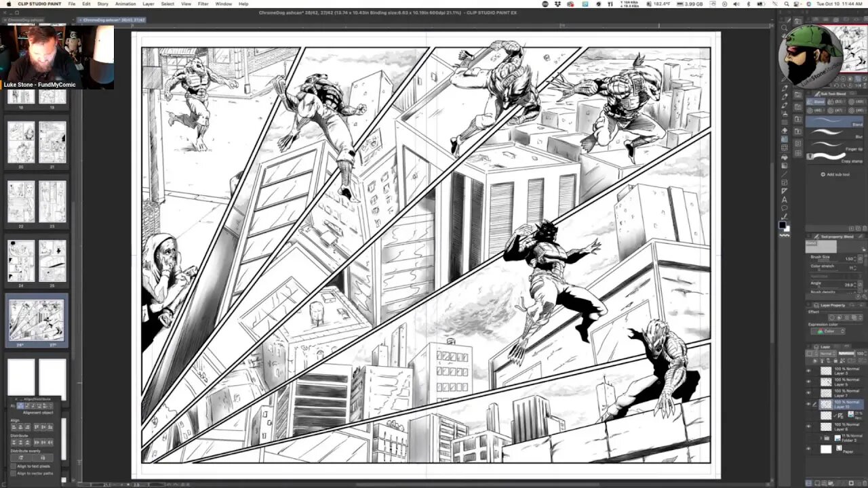Open the Select menu
Image resolution: width=868 pixels, height=488 pixels.
(x=167, y=3)
